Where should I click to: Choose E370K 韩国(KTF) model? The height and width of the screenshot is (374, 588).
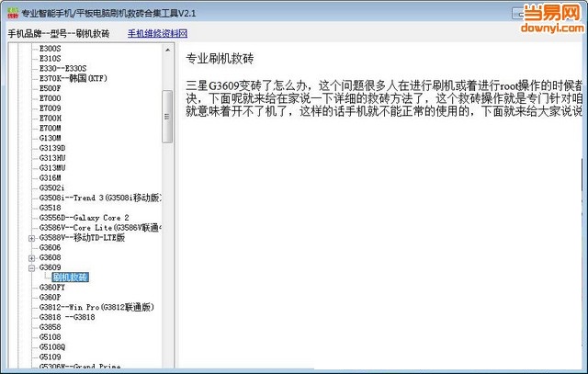pyautogui.click(x=73, y=78)
